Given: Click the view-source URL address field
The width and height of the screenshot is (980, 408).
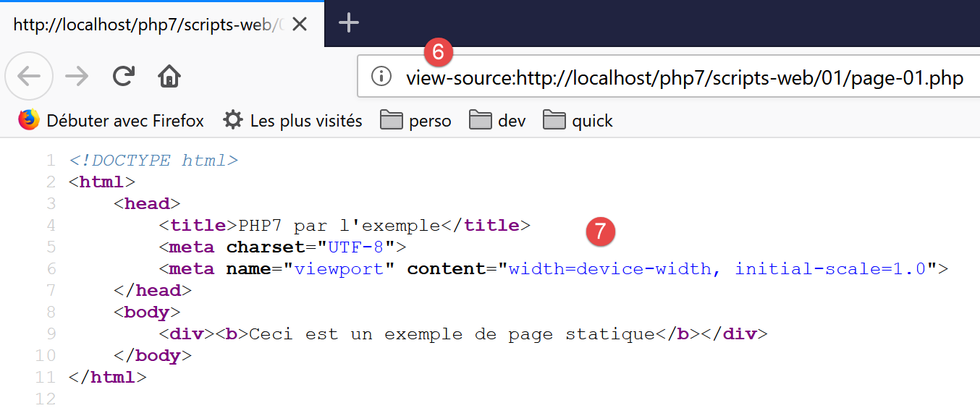Looking at the screenshot, I should pyautogui.click(x=684, y=77).
